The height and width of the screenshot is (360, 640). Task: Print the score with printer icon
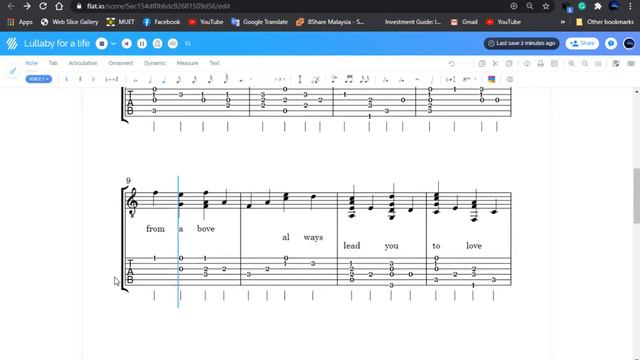tap(540, 63)
